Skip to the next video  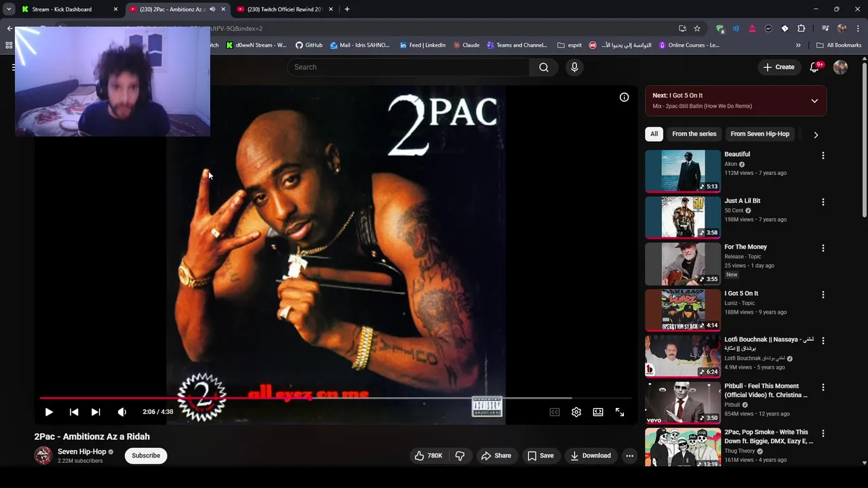pyautogui.click(x=96, y=412)
